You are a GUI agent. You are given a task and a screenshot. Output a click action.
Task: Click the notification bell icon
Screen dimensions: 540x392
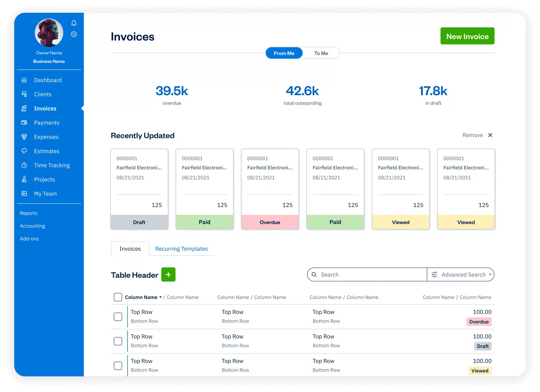coord(74,23)
